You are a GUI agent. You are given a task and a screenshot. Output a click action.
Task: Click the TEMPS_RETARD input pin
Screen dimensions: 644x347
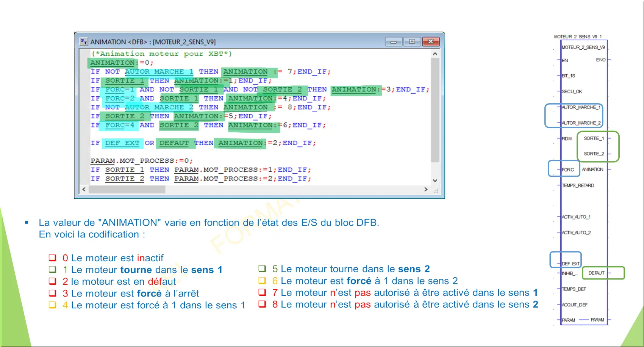pyautogui.click(x=578, y=185)
